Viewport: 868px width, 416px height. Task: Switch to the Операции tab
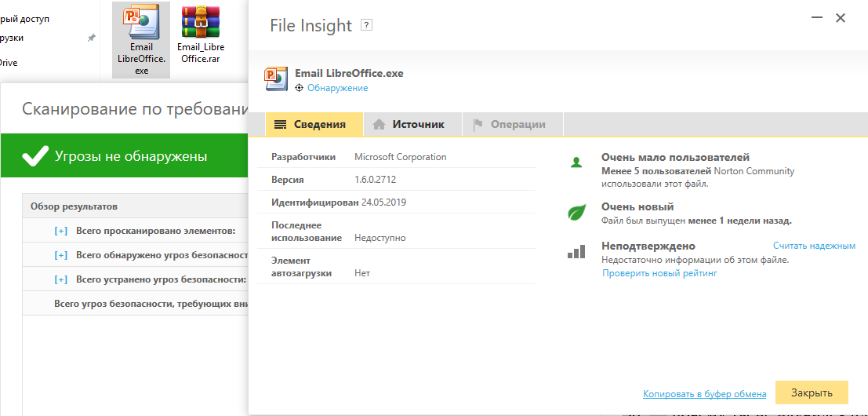(x=513, y=124)
